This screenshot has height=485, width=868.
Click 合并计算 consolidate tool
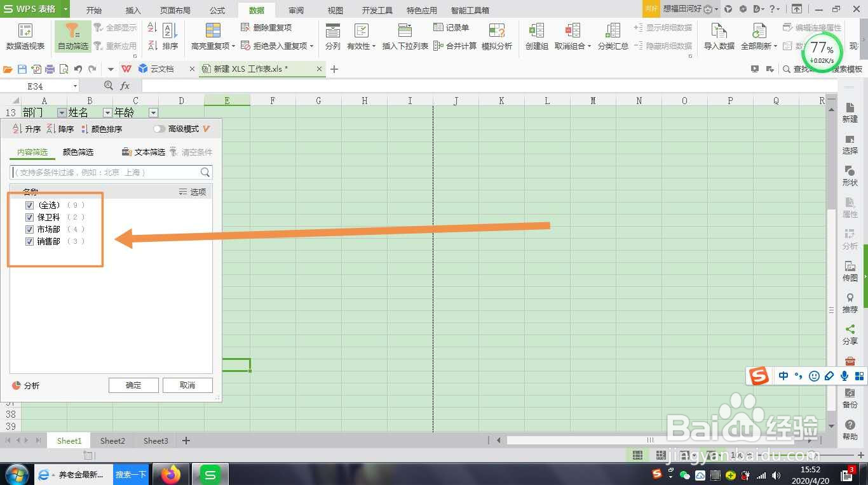(x=455, y=46)
